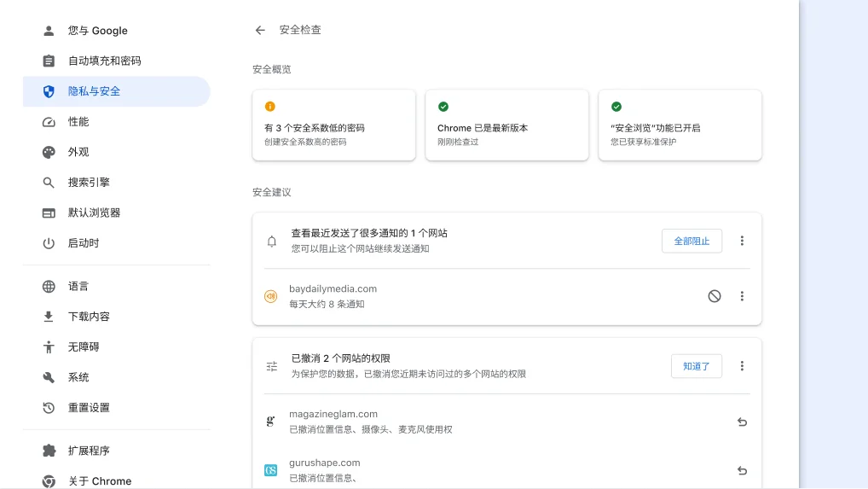868x489 pixels.
Task: Open three-dot menu for baydailymedia.com row
Action: coord(742,296)
